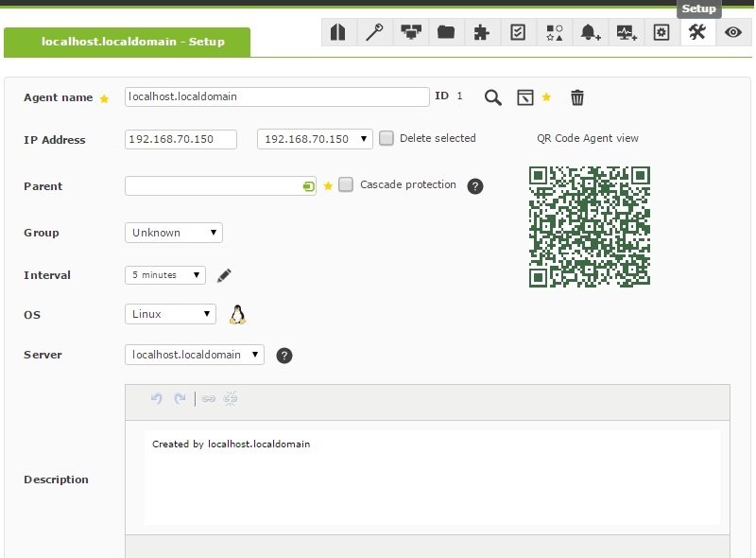Open the OS dropdown showing Linux
This screenshot has width=756, height=558.
click(x=170, y=314)
